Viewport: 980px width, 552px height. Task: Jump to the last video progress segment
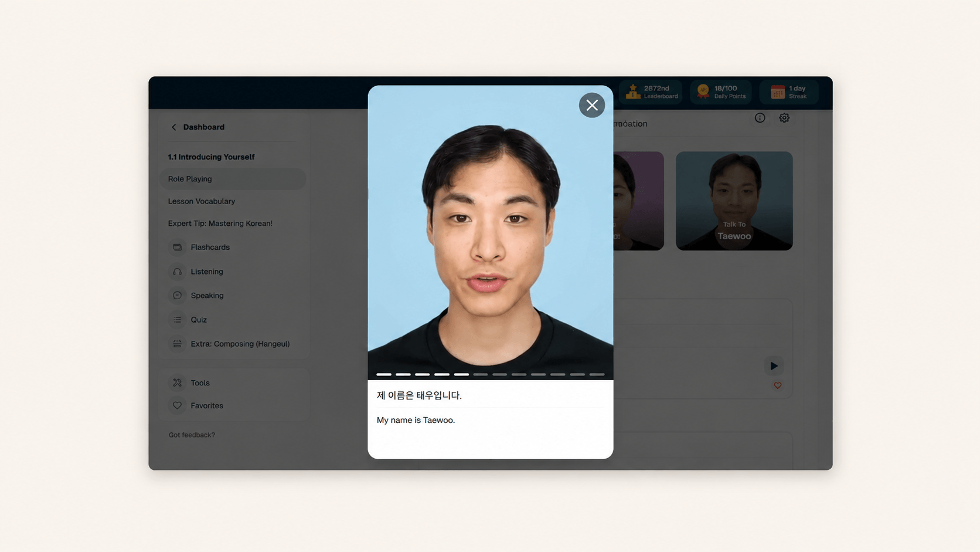597,374
